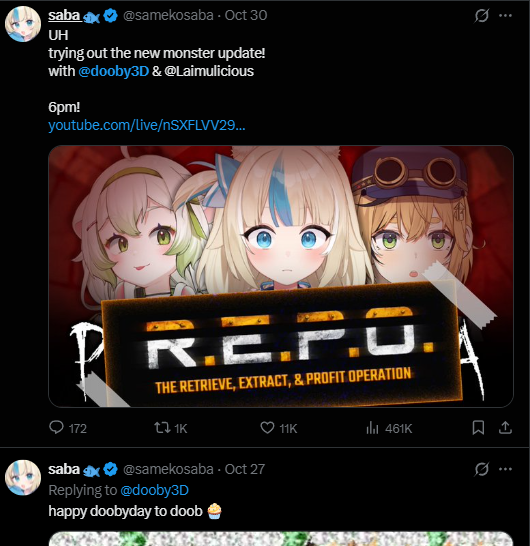530x546 pixels.
Task: Open more options menu for Oct 27 tweet
Action: (505, 469)
